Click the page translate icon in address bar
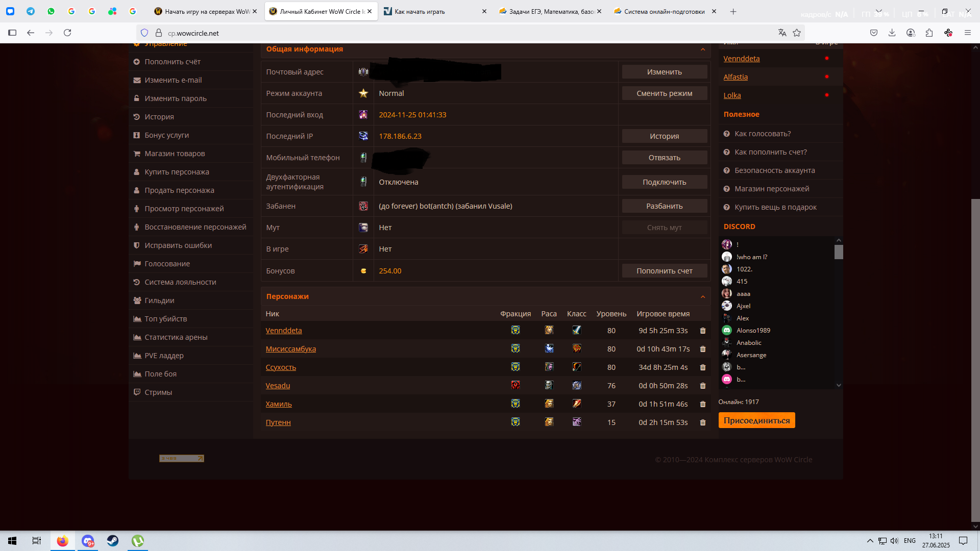 (x=782, y=33)
